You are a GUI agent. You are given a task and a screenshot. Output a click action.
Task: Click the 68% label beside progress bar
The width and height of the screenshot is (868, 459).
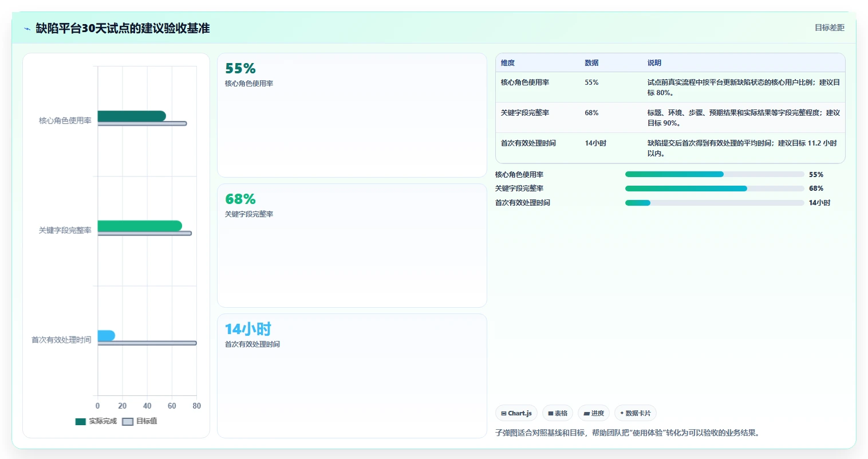pos(816,189)
